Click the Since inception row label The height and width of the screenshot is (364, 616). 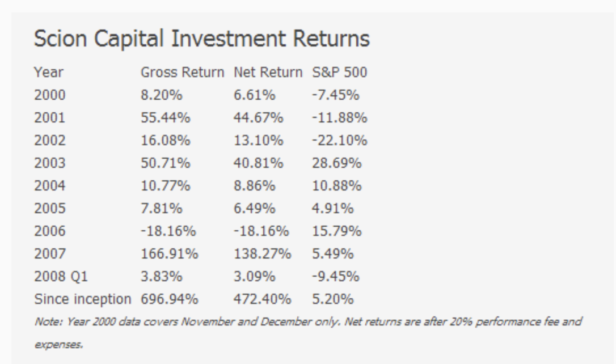click(82, 299)
